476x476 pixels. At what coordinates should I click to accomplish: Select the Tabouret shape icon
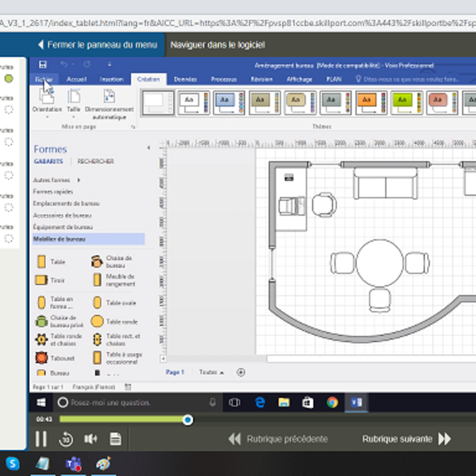(x=42, y=358)
